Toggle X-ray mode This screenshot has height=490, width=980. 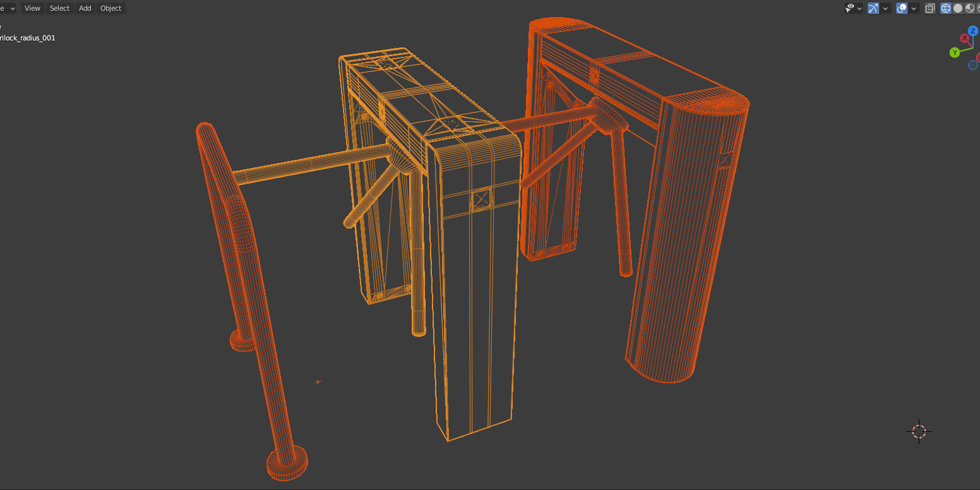pos(930,8)
